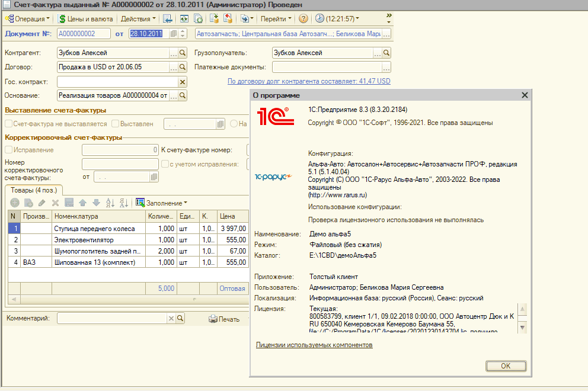Open the help question mark icon
The height and width of the screenshot is (391, 588).
[x=303, y=19]
